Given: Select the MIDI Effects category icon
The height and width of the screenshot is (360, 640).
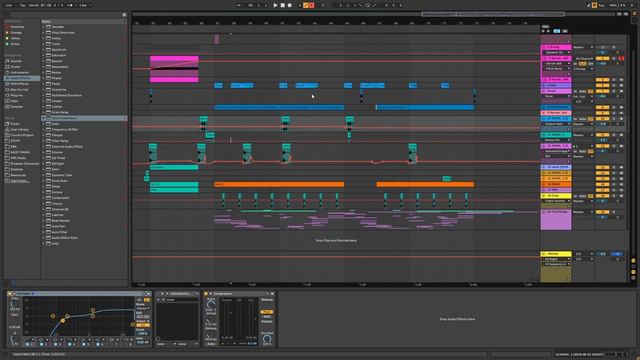Looking at the screenshot, I should click(x=7, y=84).
